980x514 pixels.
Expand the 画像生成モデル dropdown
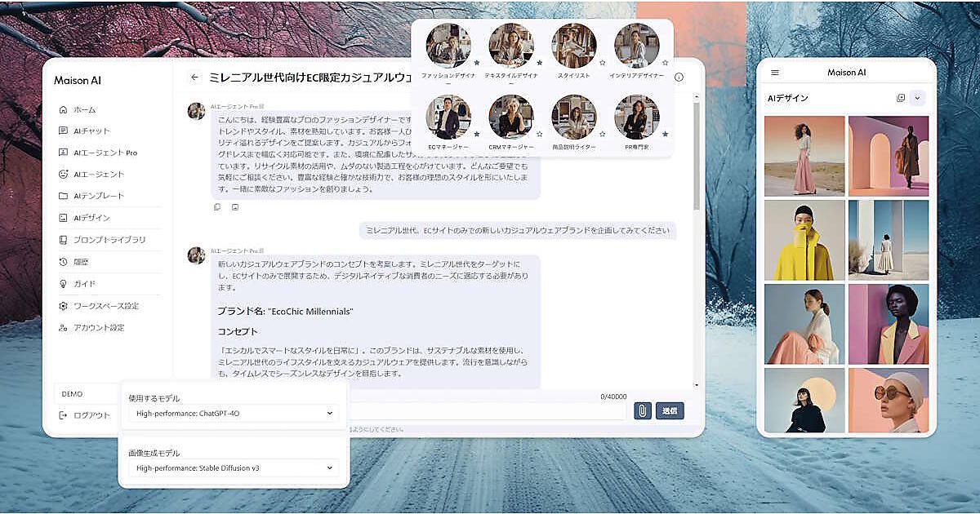pos(234,468)
